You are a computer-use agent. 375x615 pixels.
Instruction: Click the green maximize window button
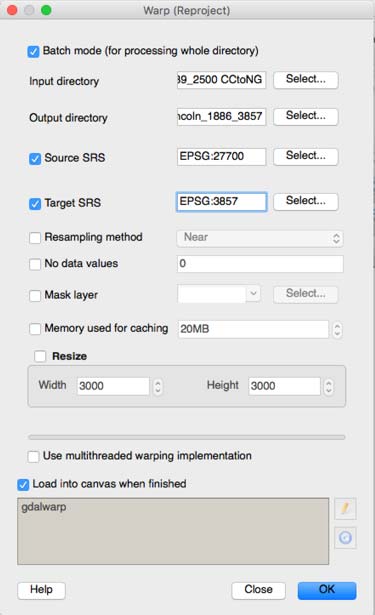[46, 10]
